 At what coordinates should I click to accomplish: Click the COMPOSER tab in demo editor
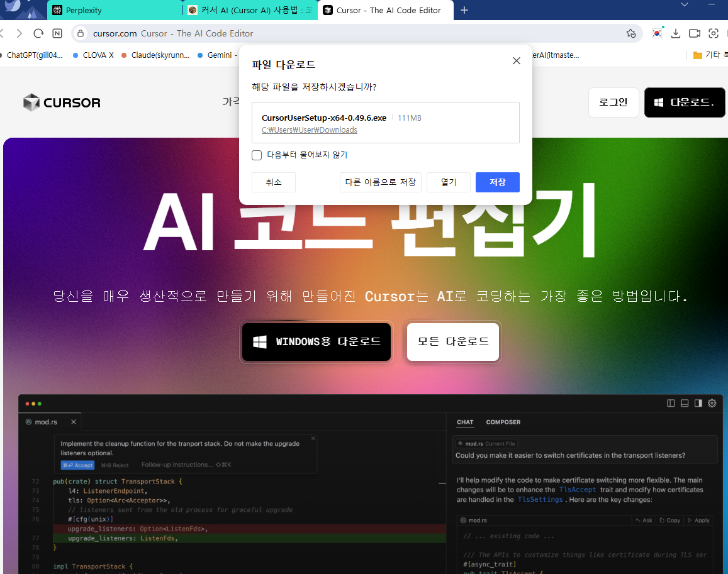[x=503, y=422]
